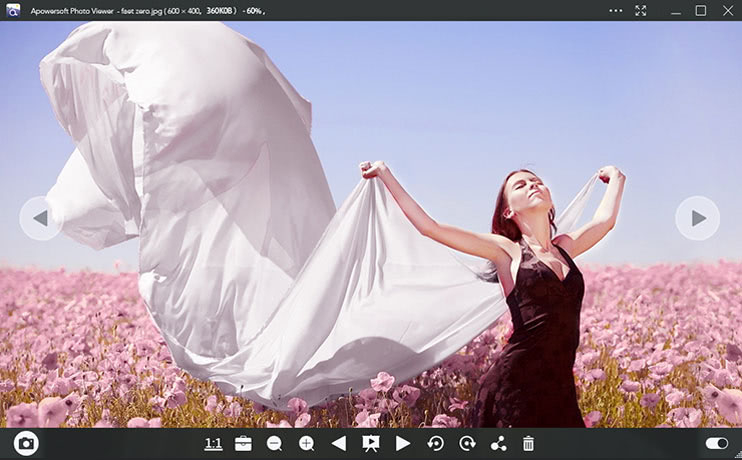The height and width of the screenshot is (460, 742).
Task: Maximize the Photo Viewer window
Action: click(x=700, y=10)
